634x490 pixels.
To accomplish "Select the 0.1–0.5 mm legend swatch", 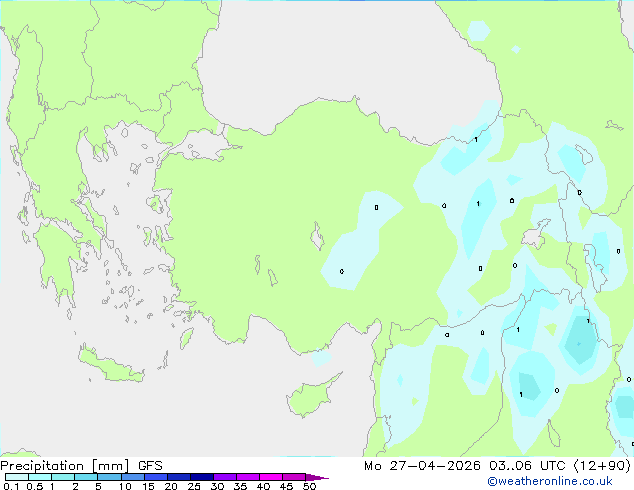I will (x=17, y=477).
